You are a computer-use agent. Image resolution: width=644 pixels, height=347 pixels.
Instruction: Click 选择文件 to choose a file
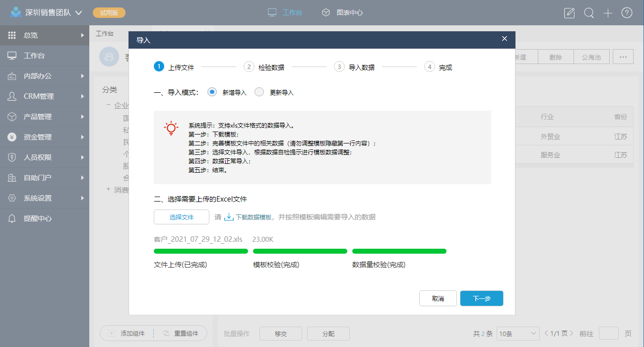(x=182, y=217)
